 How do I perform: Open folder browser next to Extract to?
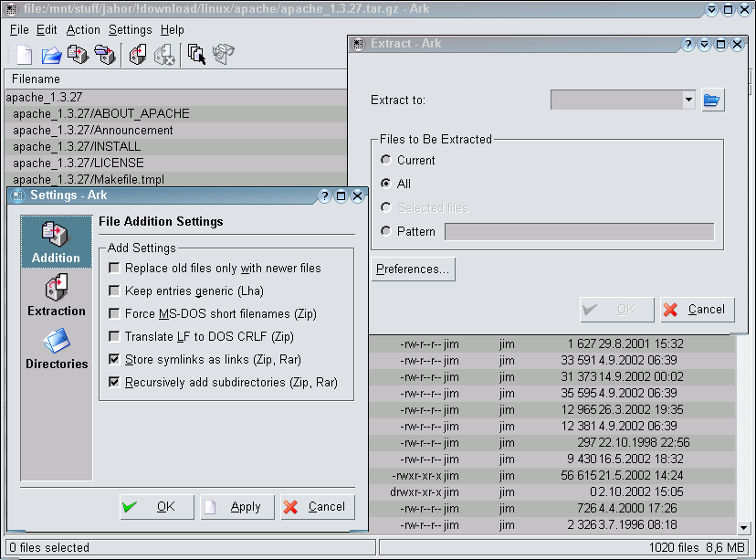(712, 100)
